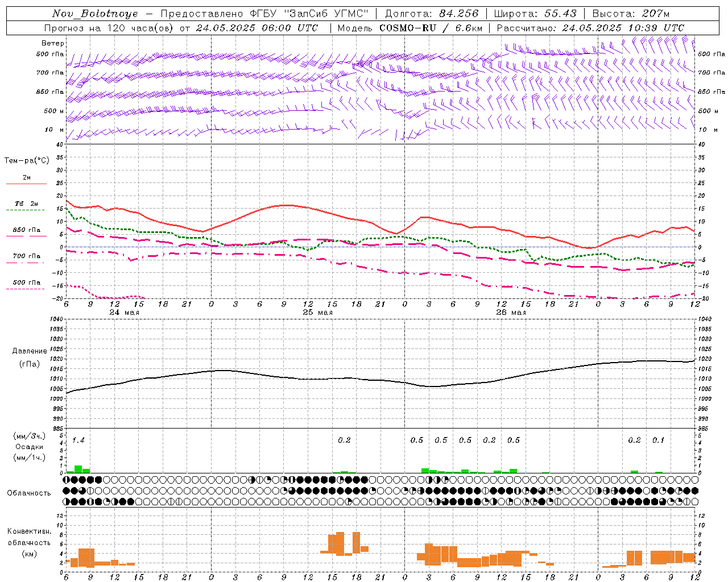This screenshot has width=728, height=582.
Task: Click the provider text 'ЗапСиб УГМС'
Action: coord(326,14)
